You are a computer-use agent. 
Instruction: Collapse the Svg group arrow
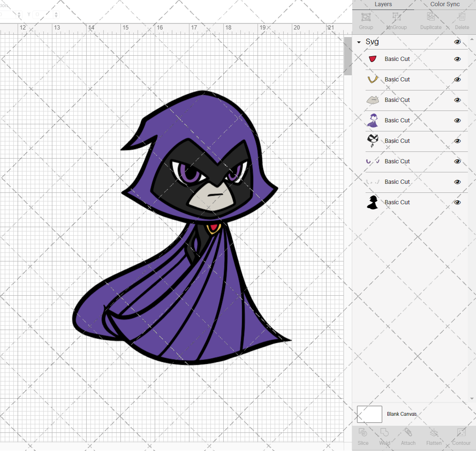coord(359,42)
